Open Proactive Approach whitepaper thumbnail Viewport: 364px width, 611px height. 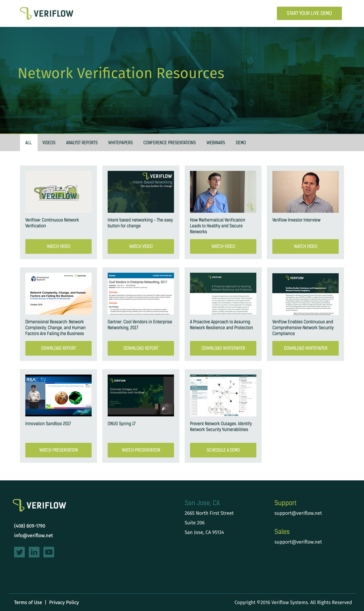coord(223,294)
